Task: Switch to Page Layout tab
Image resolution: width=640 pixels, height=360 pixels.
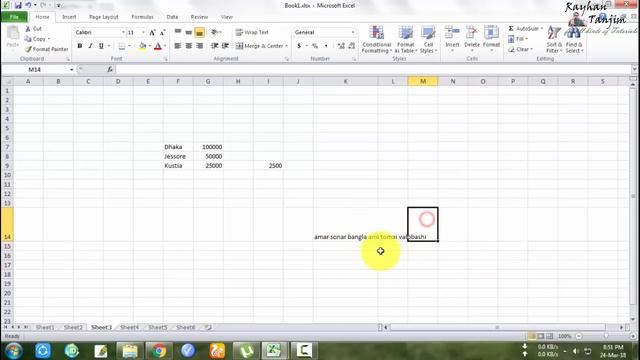Action: point(104,17)
